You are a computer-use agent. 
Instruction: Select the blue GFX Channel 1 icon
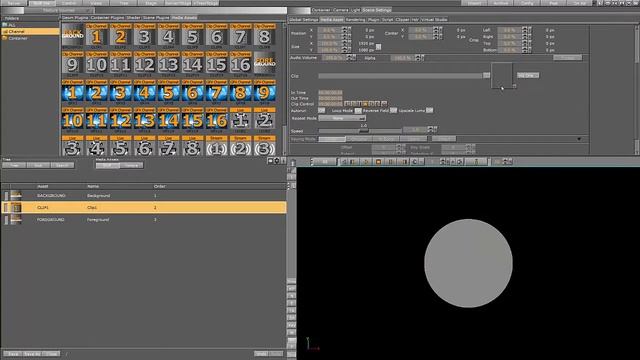pyautogui.click(x=73, y=92)
